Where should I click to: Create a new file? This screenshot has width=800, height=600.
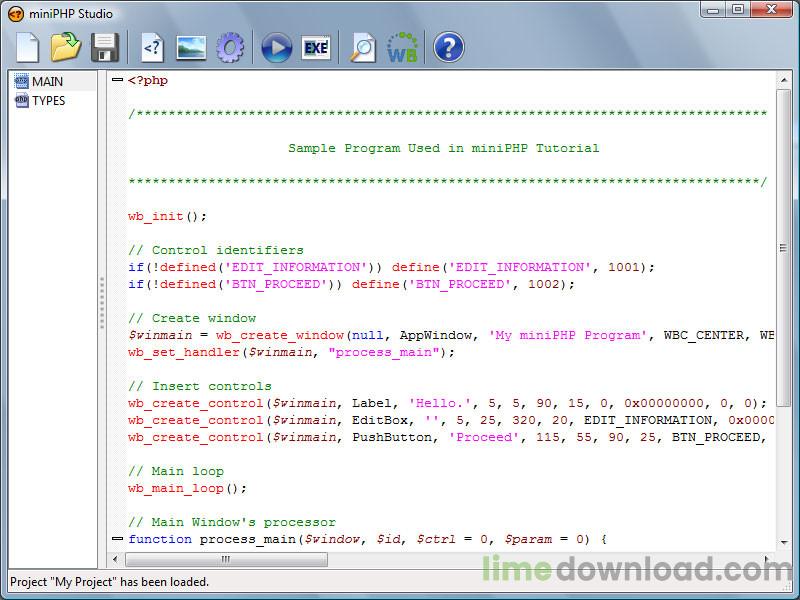[x=27, y=47]
